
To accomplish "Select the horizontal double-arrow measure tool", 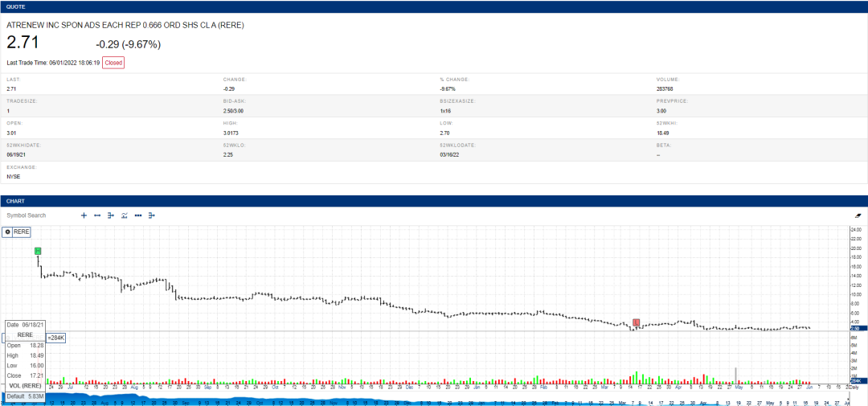I will (97, 215).
